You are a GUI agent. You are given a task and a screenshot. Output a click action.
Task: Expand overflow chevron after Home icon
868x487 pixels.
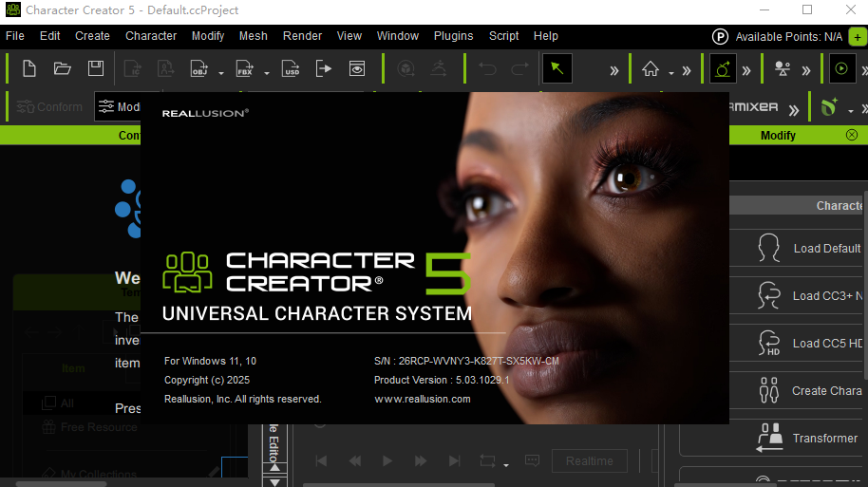(687, 70)
